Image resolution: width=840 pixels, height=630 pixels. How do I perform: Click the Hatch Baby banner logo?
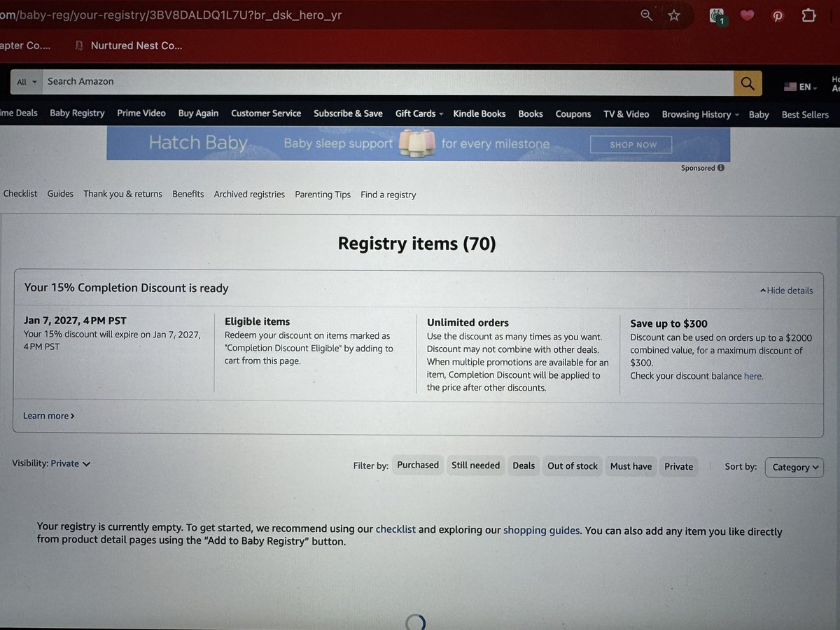(198, 143)
